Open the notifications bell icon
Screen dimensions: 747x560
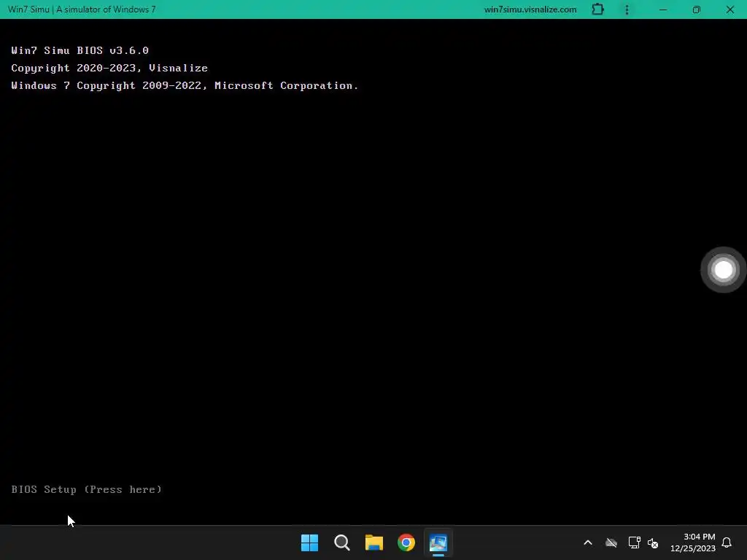(x=727, y=542)
